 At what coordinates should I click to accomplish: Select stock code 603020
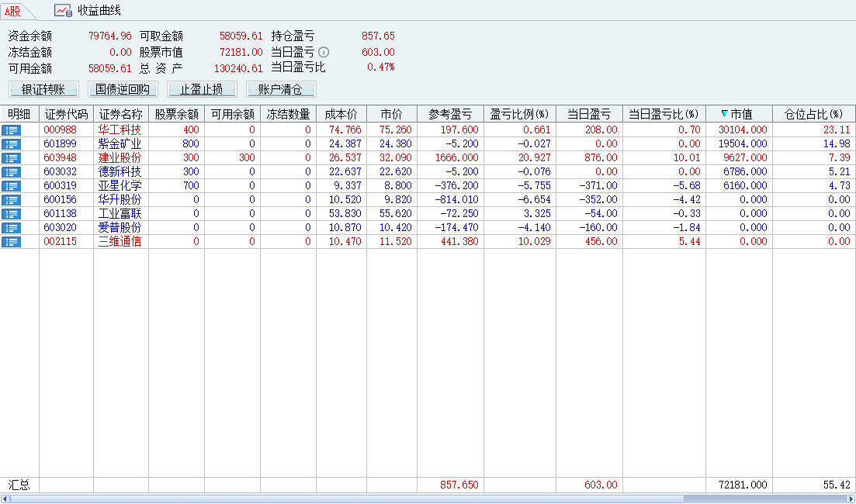60,227
